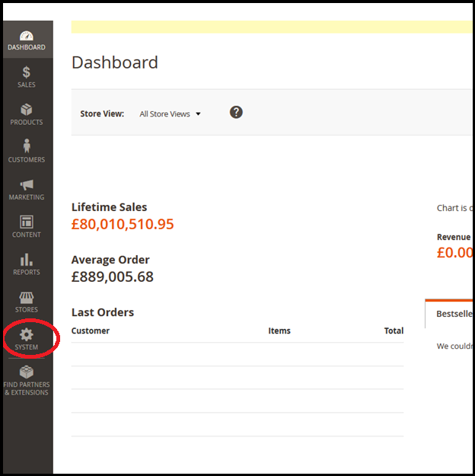This screenshot has width=475, height=476.
Task: Open the Stores sidebar menu
Action: 27,302
